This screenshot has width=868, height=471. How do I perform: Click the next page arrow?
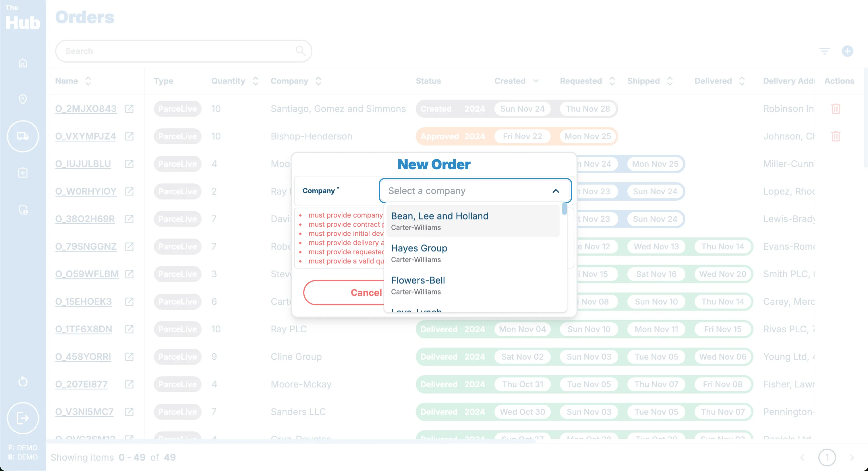coord(851,457)
